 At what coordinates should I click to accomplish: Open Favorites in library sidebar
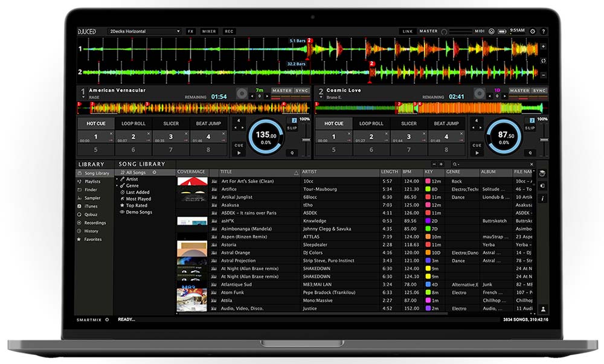pos(94,239)
